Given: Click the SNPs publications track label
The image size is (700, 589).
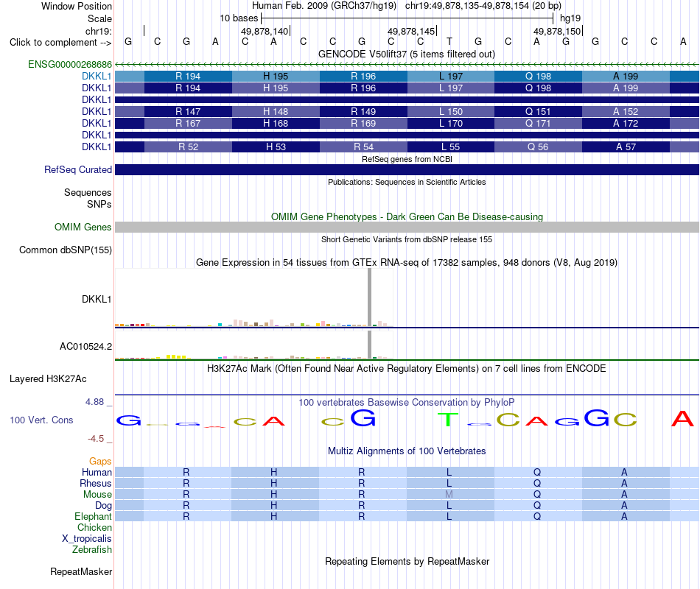Looking at the screenshot, I should click(99, 204).
